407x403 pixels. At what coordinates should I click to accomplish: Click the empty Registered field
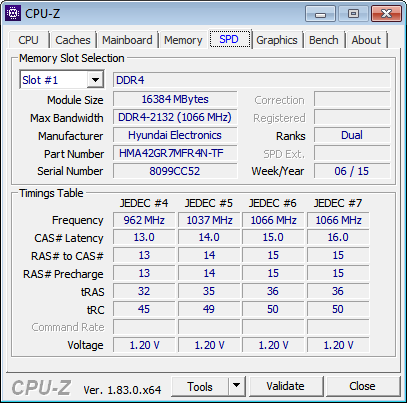tap(352, 117)
